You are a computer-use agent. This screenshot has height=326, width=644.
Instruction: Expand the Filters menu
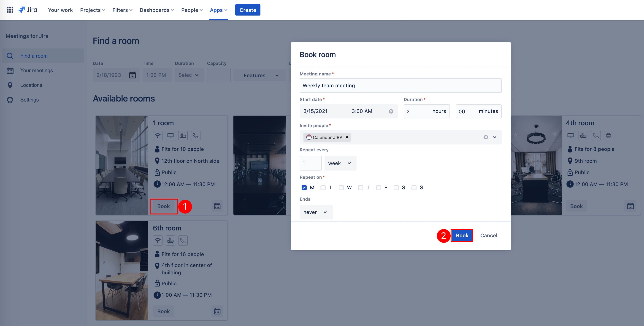pos(122,10)
